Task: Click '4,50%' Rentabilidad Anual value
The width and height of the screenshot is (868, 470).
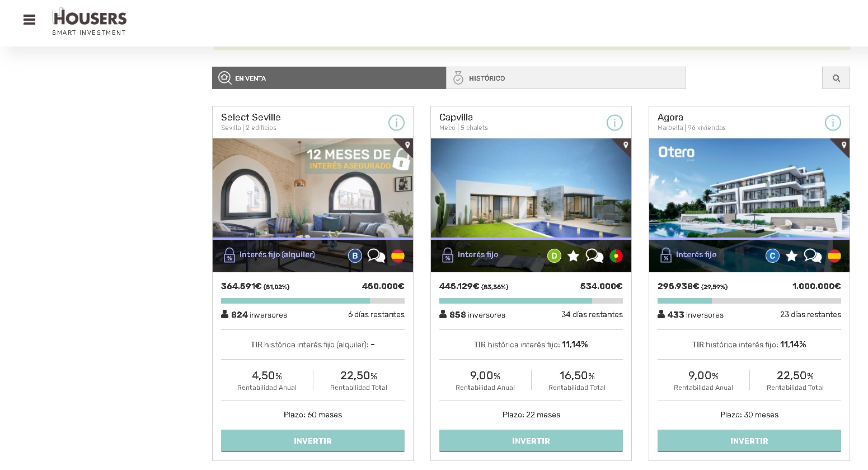Action: (x=267, y=375)
